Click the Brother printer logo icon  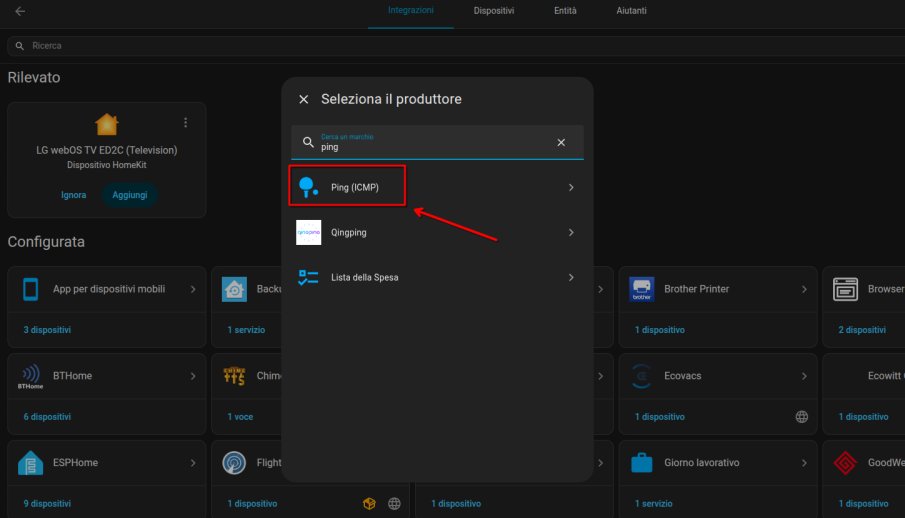(641, 289)
